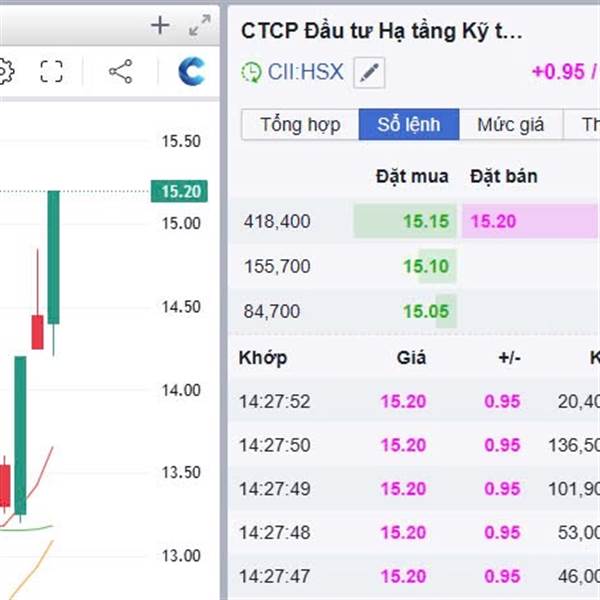This screenshot has height=600, width=600.
Task: Click the plus icon to add a chart
Action: (x=160, y=26)
